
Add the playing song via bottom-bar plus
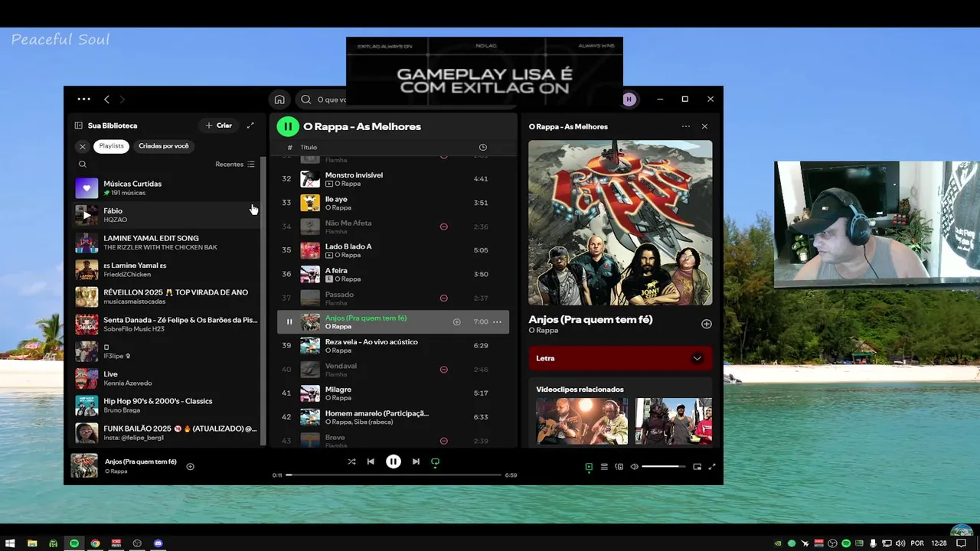tap(190, 467)
